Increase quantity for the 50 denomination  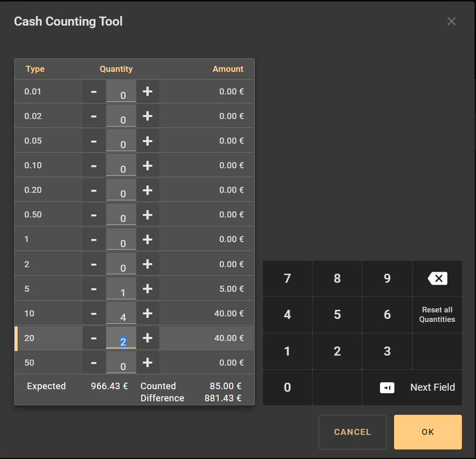tap(147, 363)
